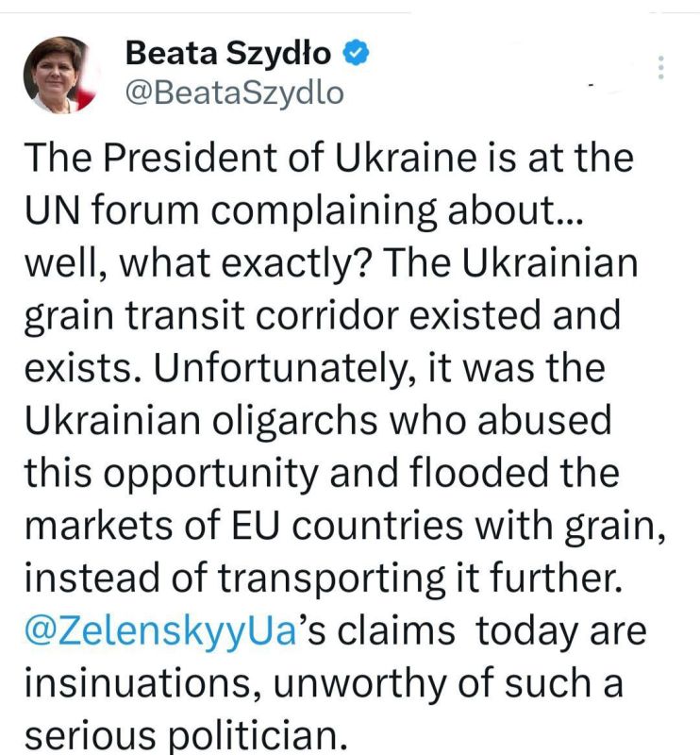The height and width of the screenshot is (755, 700).
Task: Follow the @ZelenskyyUa mention link
Action: (160, 631)
